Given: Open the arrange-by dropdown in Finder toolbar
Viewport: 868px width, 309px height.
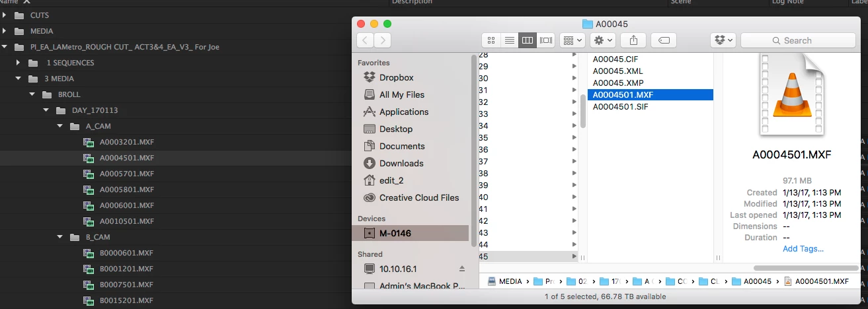Looking at the screenshot, I should click(572, 40).
